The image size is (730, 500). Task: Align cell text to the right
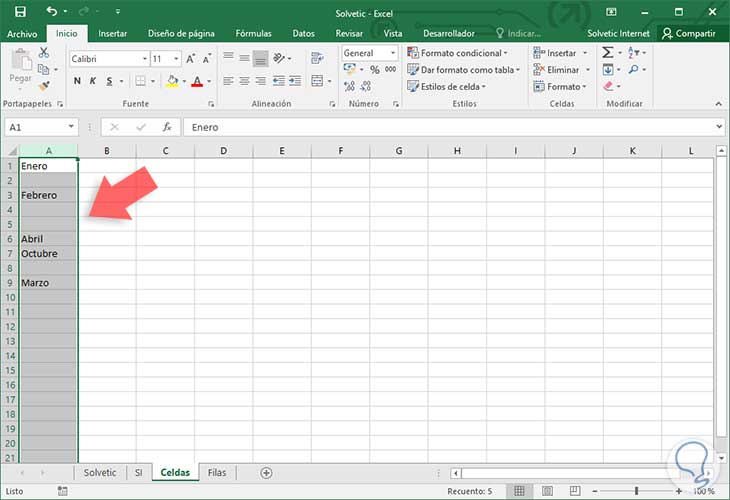(261, 81)
